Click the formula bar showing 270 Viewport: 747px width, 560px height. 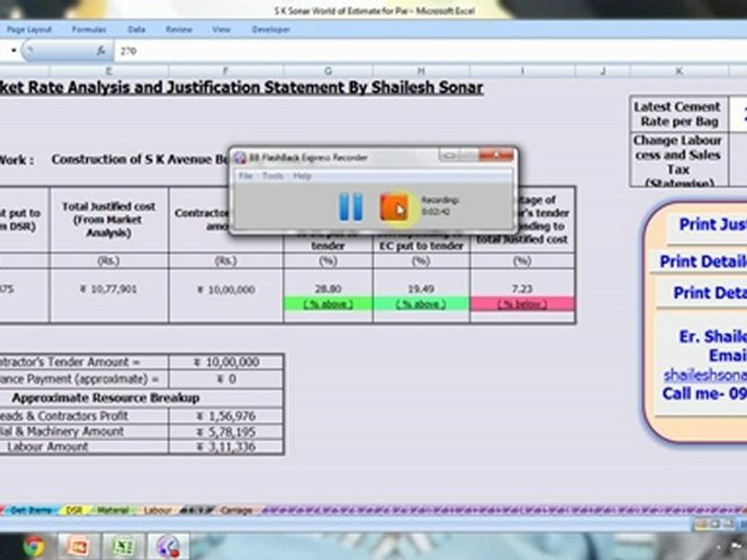point(429,51)
